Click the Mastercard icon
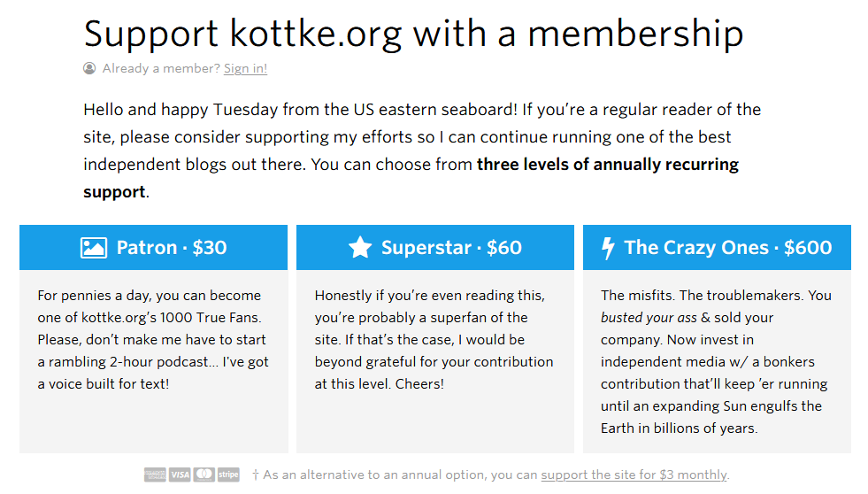Screen dimensions: 868x494 (x=204, y=475)
